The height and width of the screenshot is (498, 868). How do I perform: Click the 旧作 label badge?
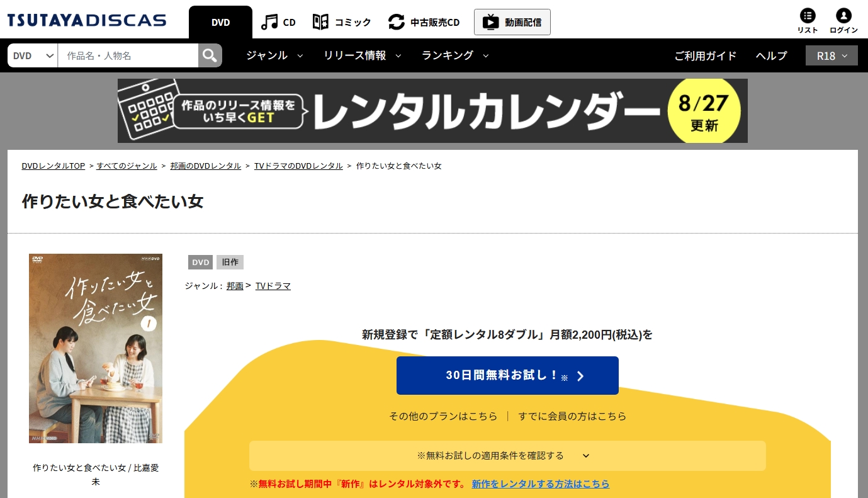230,262
